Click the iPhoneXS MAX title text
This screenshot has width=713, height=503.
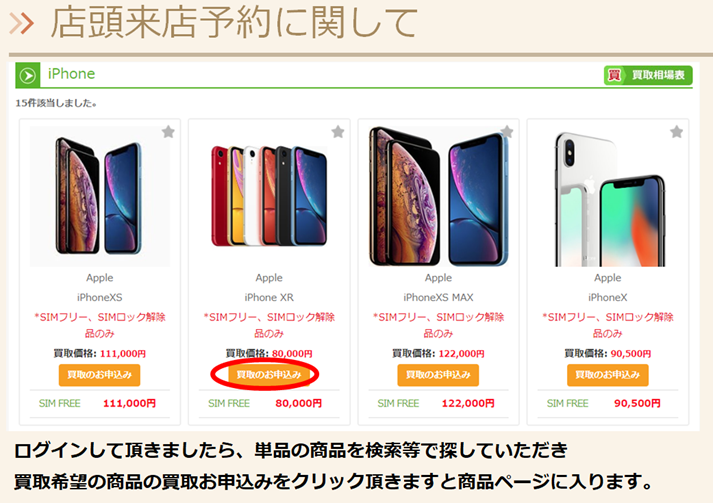point(438,297)
